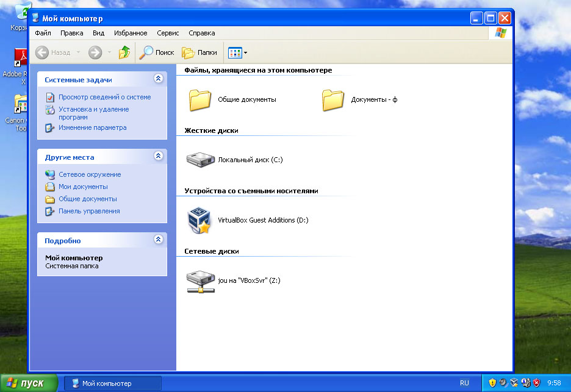
Task: Click the Поиск search toolbar button
Action: 157,52
